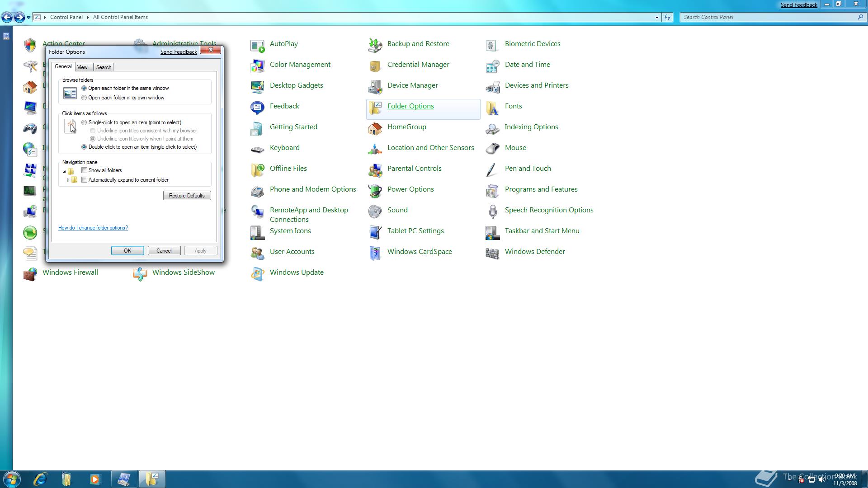Open How do I change folder options link

(x=93, y=228)
